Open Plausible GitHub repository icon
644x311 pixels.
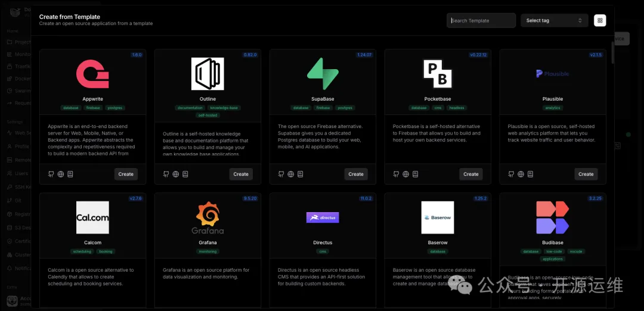pyautogui.click(x=511, y=174)
